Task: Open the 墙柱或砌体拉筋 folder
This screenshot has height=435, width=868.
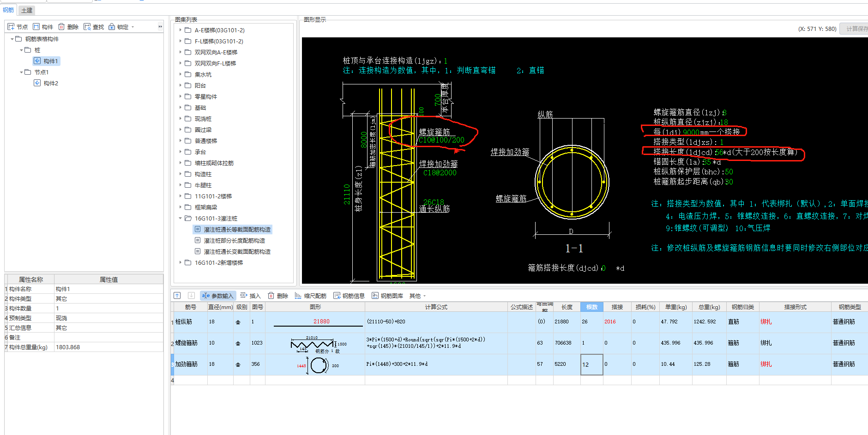Action: (x=214, y=163)
